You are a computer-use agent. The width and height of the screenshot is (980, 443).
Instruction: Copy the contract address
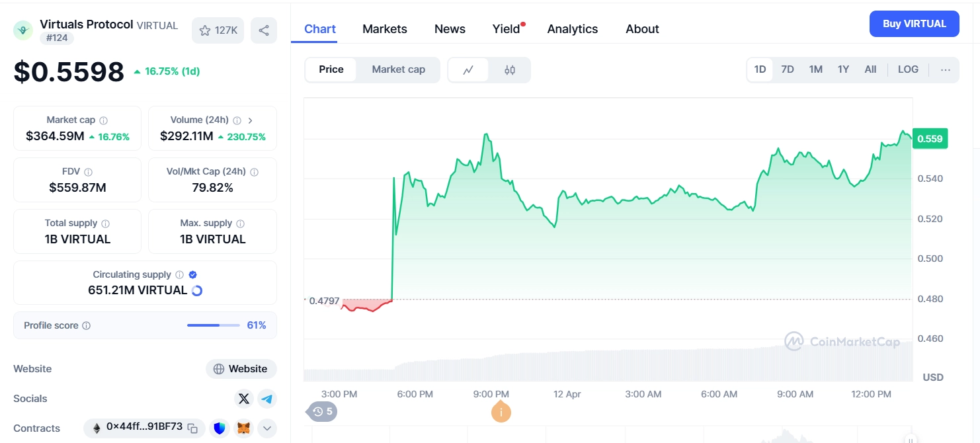(192, 428)
